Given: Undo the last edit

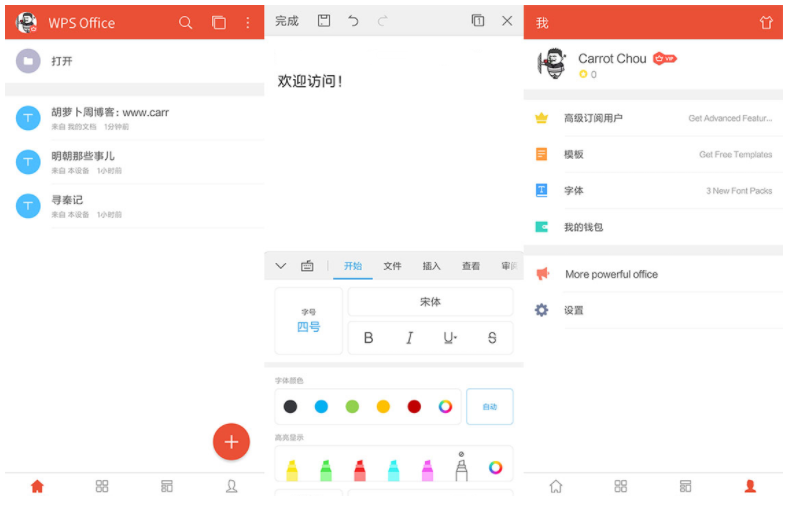Looking at the screenshot, I should coord(353,20).
